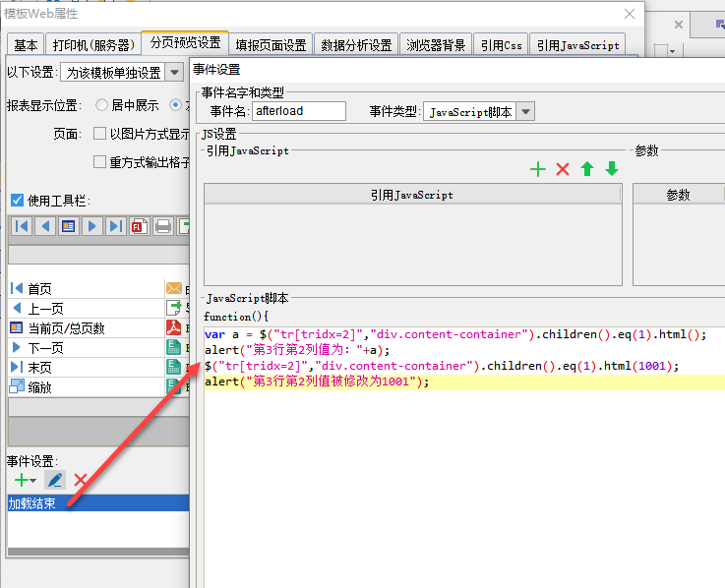The height and width of the screenshot is (588, 725).
Task: Click the first page toolbar icon
Action: pos(22,226)
